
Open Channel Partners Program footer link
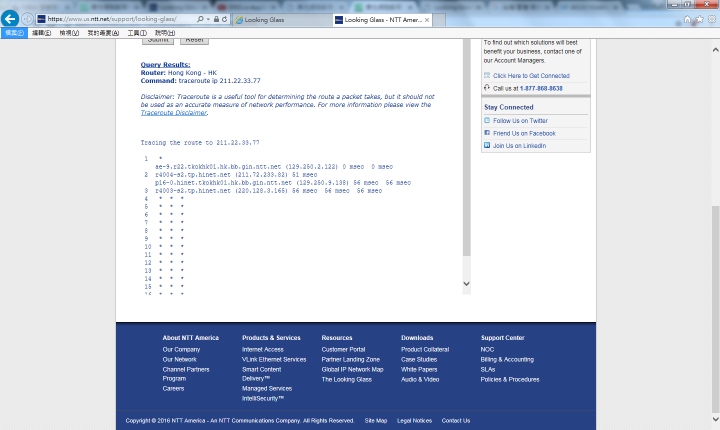click(186, 374)
